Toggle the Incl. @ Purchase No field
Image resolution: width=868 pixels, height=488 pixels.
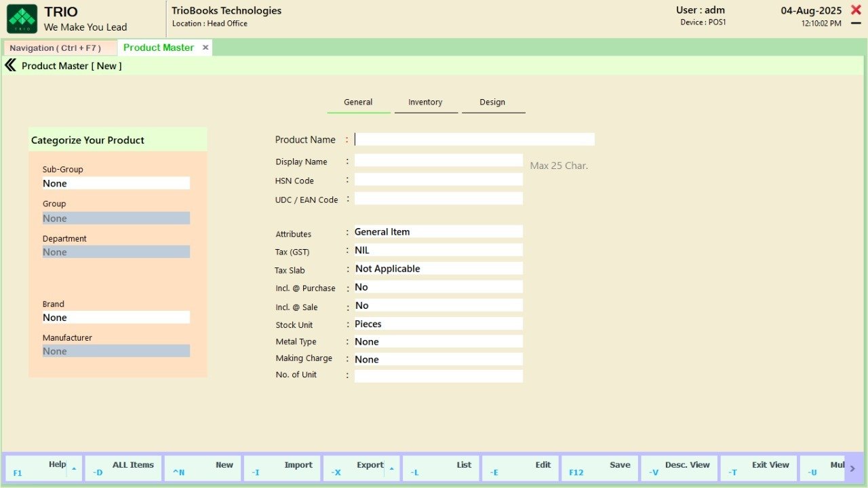(438, 288)
